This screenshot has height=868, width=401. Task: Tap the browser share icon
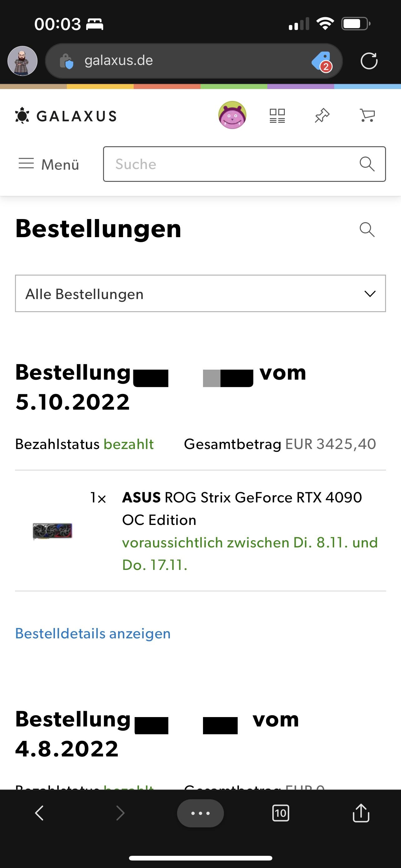[x=361, y=813]
